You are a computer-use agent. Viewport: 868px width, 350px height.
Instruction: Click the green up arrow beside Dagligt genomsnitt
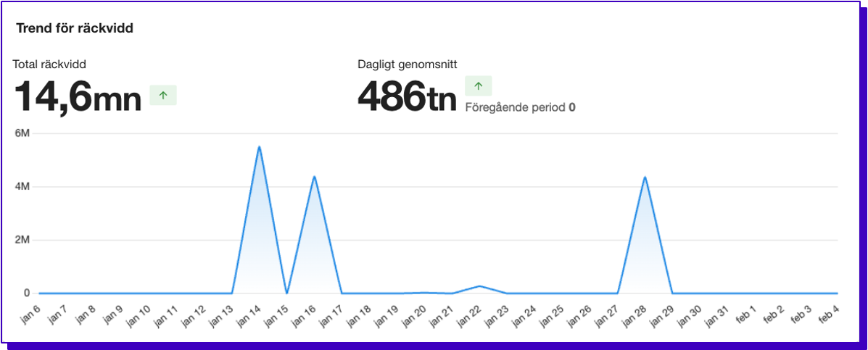[478, 86]
